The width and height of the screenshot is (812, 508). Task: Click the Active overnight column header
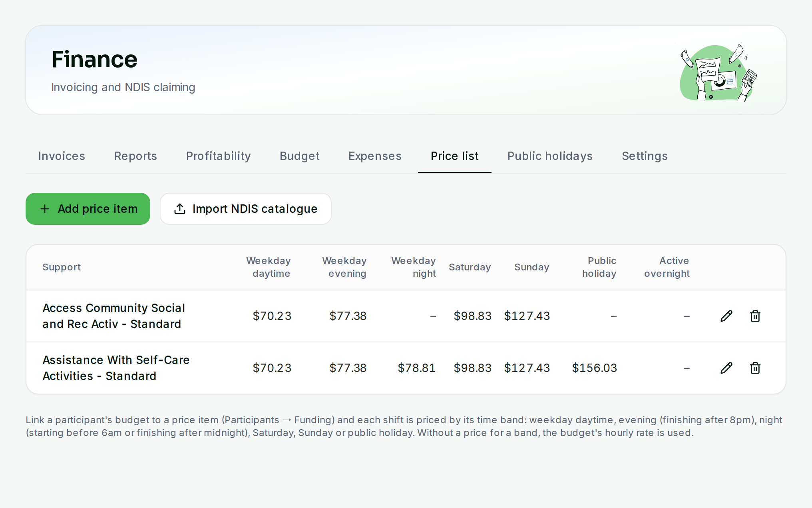coord(667,267)
